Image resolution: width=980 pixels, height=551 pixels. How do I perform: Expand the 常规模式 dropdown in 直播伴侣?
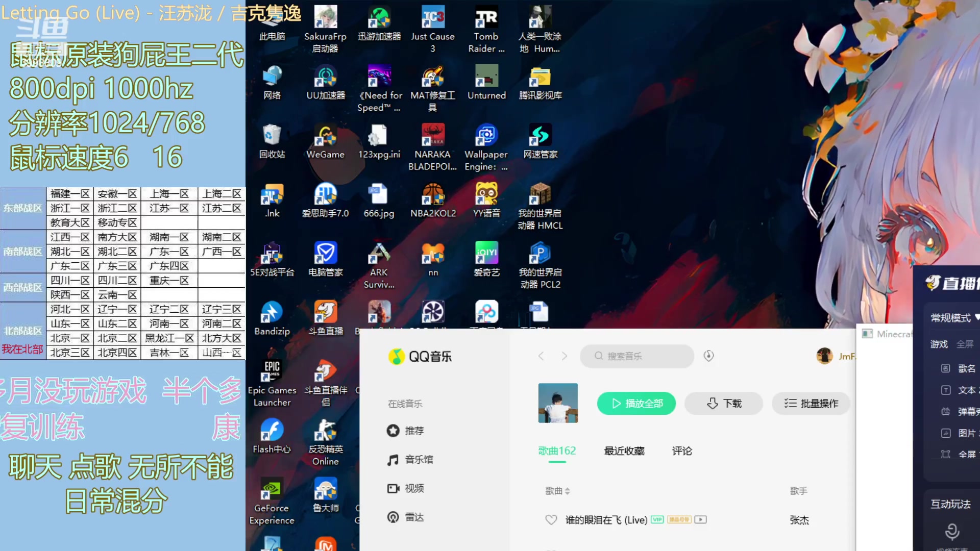[954, 318]
